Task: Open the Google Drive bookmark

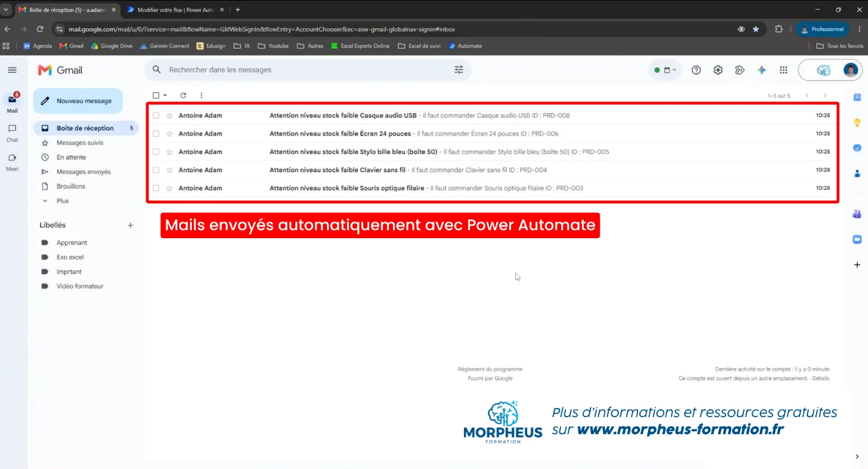Action: pyautogui.click(x=111, y=46)
